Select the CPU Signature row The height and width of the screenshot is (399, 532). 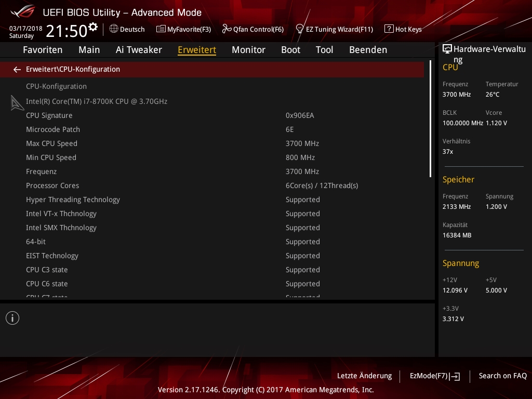pyautogui.click(x=212, y=115)
